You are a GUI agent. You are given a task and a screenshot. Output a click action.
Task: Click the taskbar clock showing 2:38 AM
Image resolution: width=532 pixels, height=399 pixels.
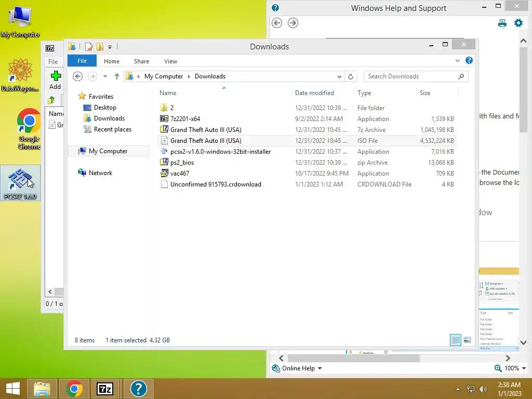tap(509, 389)
